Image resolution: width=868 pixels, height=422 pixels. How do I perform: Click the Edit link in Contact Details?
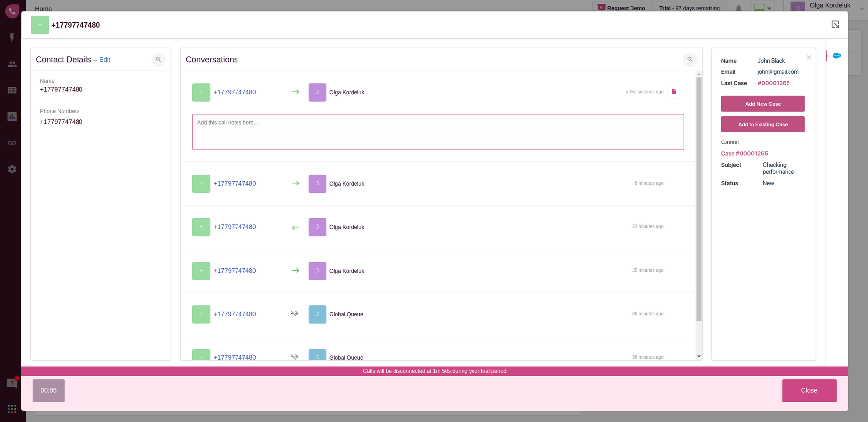[x=105, y=60]
